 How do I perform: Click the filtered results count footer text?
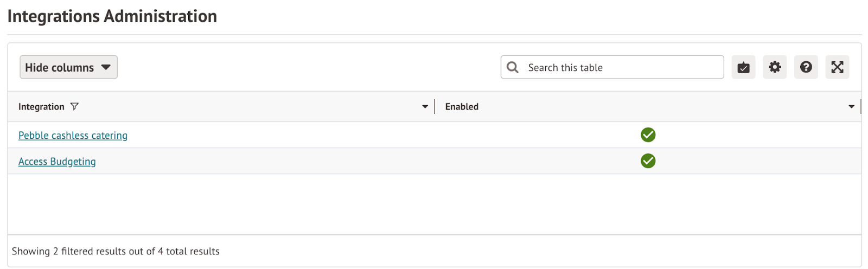pyautogui.click(x=116, y=251)
